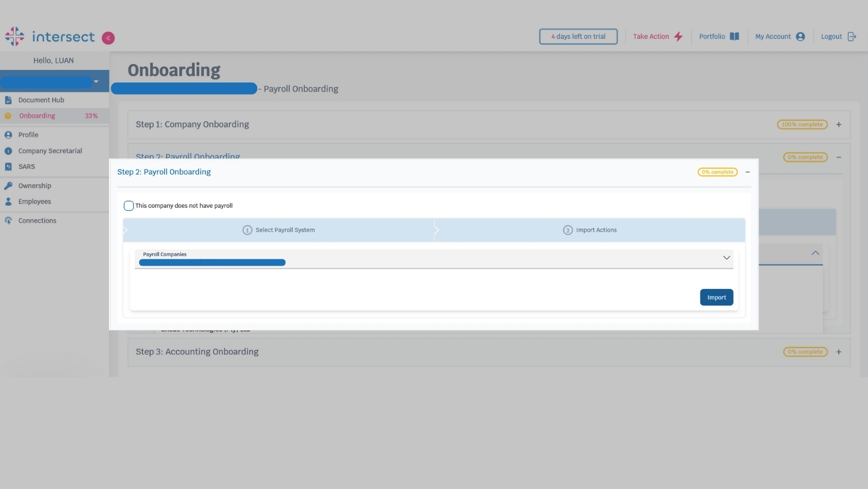
Task: Collapse highlighted Step 2 panel with minus
Action: pyautogui.click(x=747, y=172)
